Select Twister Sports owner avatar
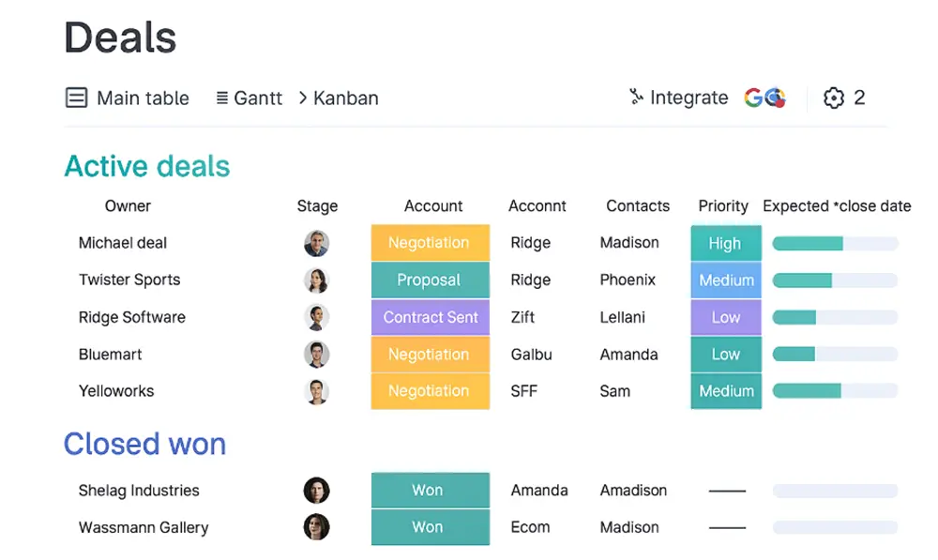The width and height of the screenshot is (938, 560). pos(316,280)
